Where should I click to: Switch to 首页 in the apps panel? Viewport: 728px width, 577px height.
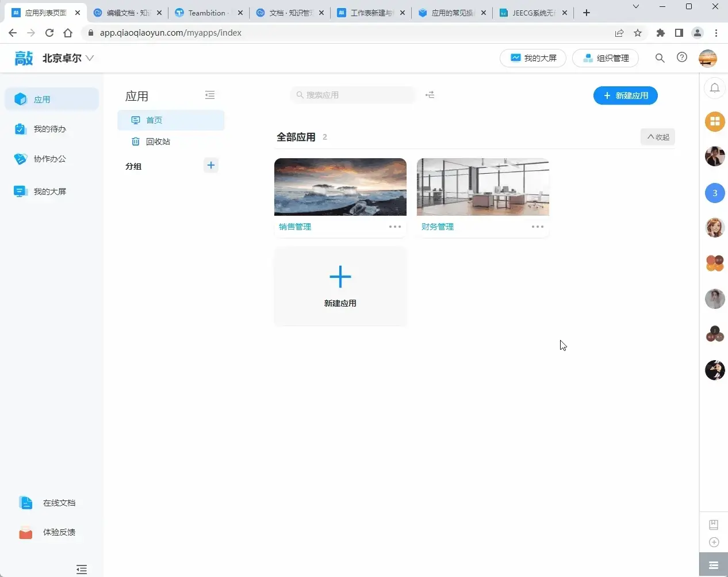point(154,120)
